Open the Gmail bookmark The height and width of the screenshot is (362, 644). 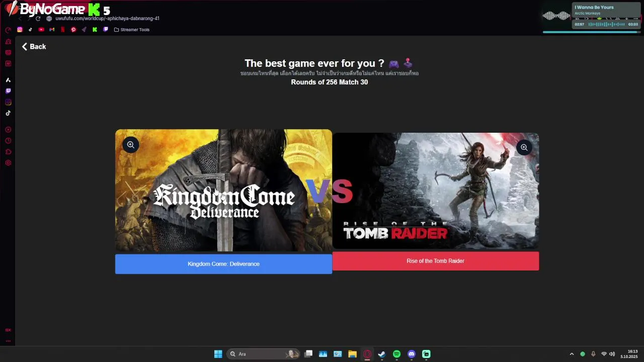52,30
